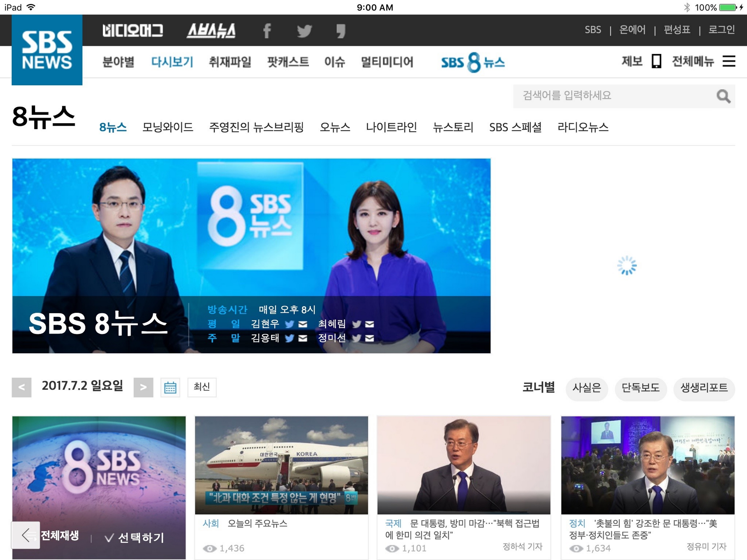Open the Facebook icon in top bar

(x=267, y=31)
